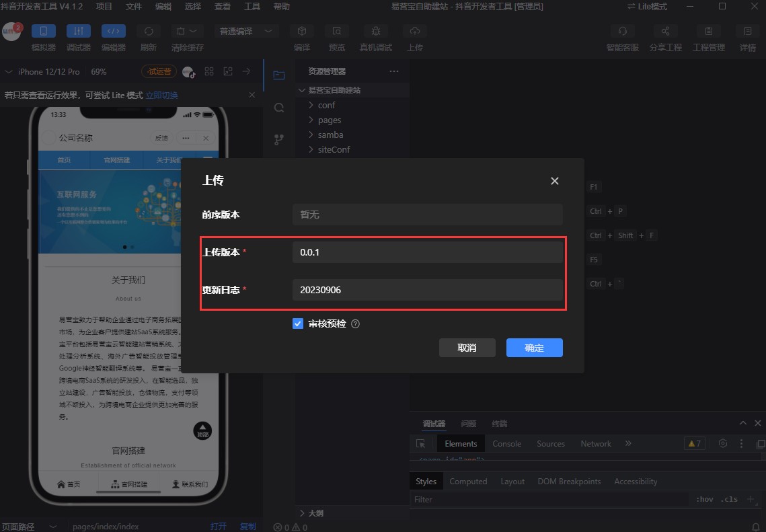Dismiss the Lite mode tip banner
Screen dimensions: 766x532
click(252, 95)
